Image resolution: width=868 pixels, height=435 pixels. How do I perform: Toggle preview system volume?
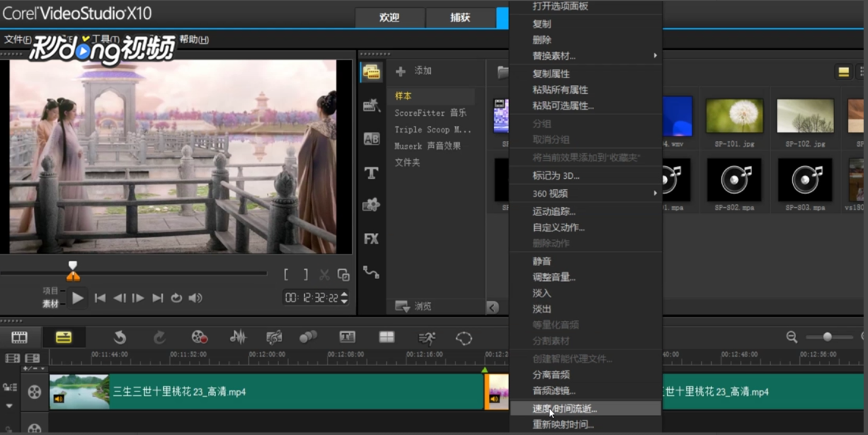pyautogui.click(x=195, y=298)
